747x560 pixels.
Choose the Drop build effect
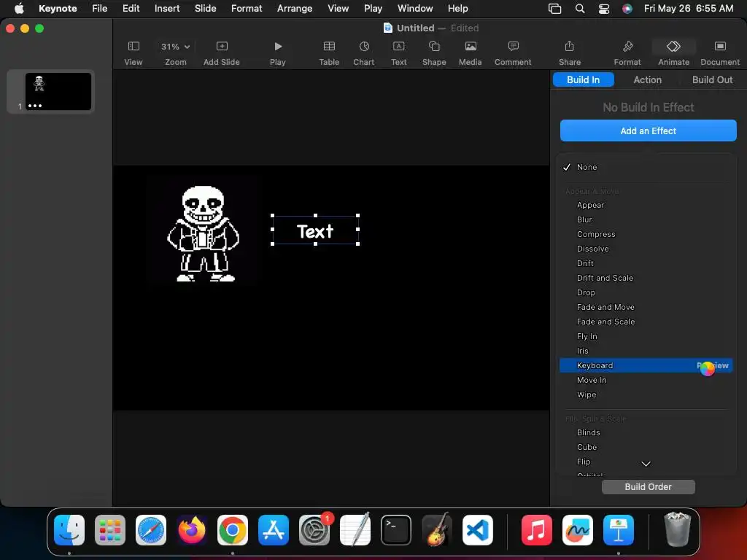[646, 292]
